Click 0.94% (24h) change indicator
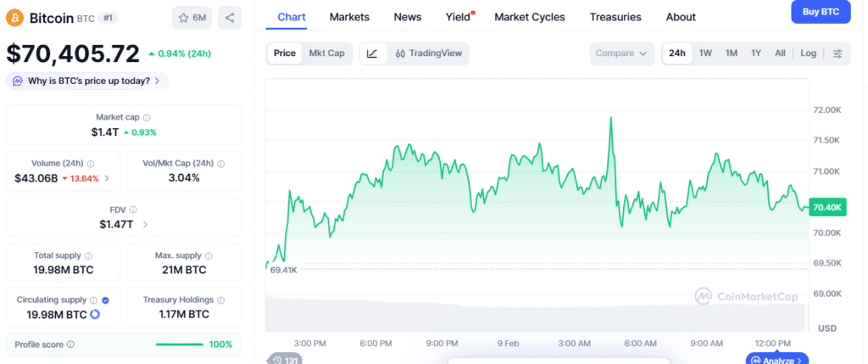868x364 pixels. pos(180,53)
